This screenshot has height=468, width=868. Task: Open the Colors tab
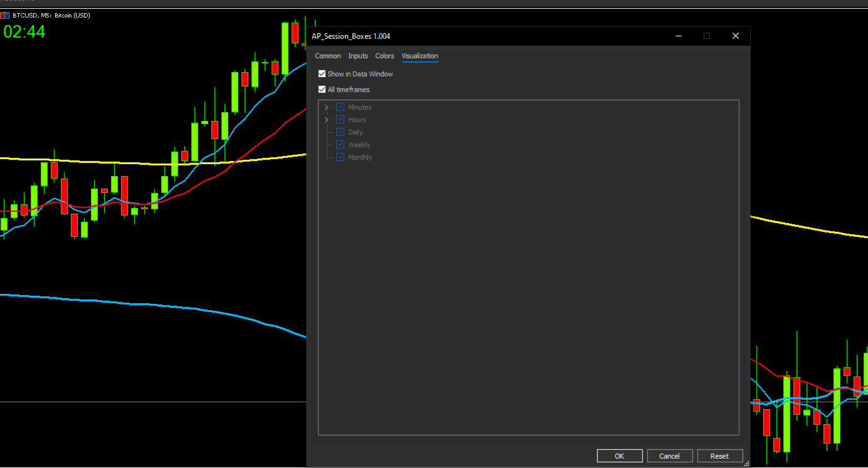[384, 56]
